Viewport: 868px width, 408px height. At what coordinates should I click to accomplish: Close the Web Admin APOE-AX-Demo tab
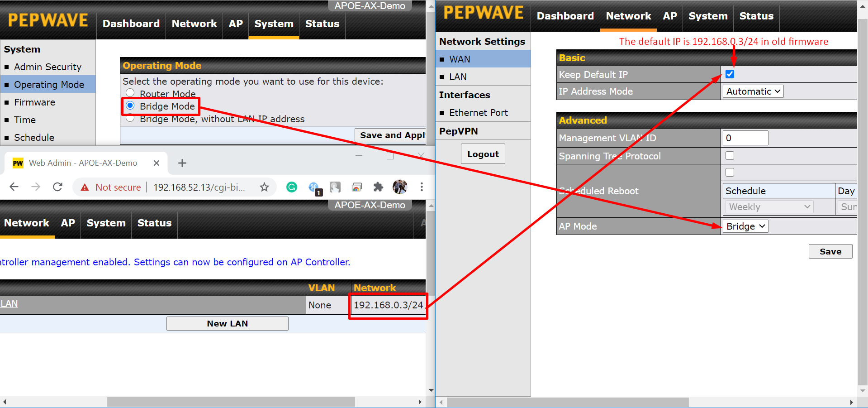[157, 163]
